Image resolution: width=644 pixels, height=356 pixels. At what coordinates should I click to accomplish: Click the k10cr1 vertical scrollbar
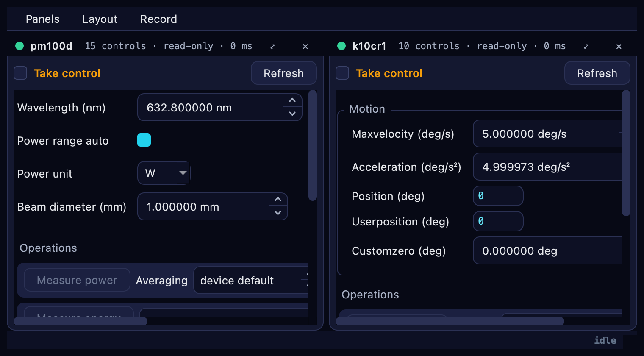point(626,153)
